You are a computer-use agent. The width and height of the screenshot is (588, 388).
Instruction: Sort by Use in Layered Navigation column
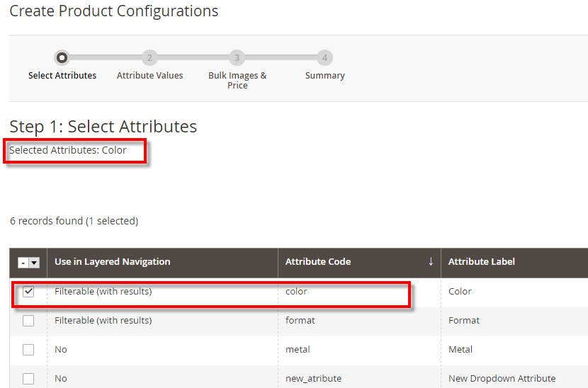coord(113,262)
